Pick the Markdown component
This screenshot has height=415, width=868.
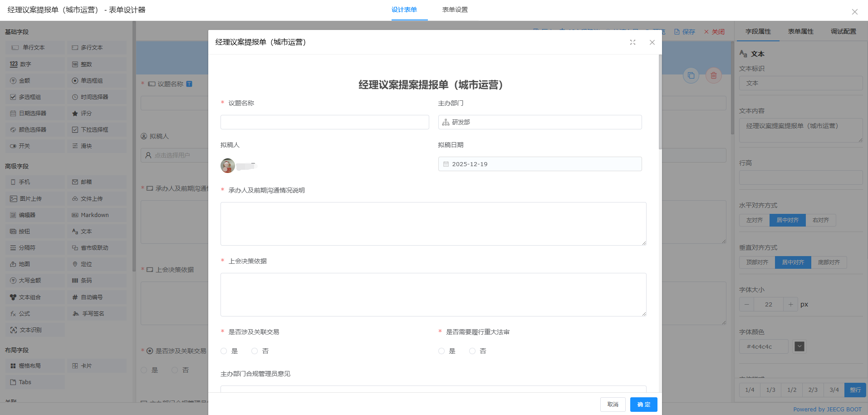point(97,215)
